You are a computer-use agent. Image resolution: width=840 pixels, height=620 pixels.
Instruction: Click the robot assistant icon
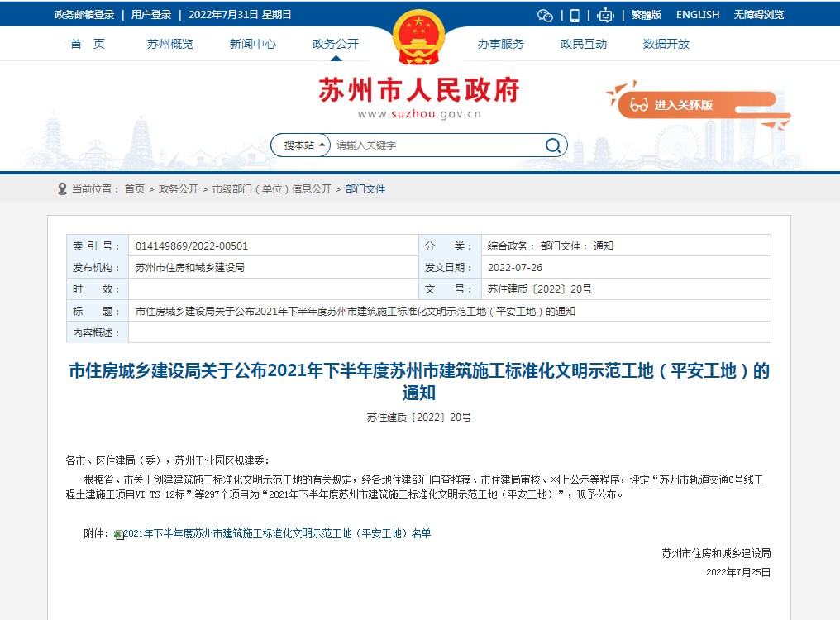[606, 15]
